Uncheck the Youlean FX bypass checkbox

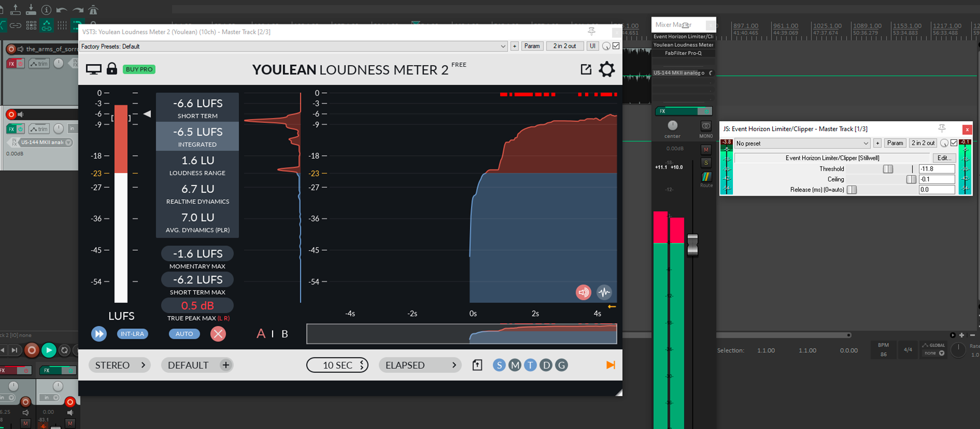coord(616,46)
